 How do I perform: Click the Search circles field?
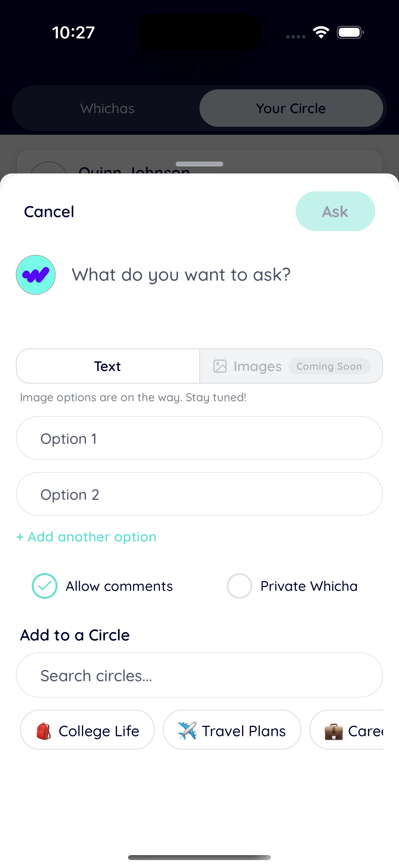[x=199, y=675]
